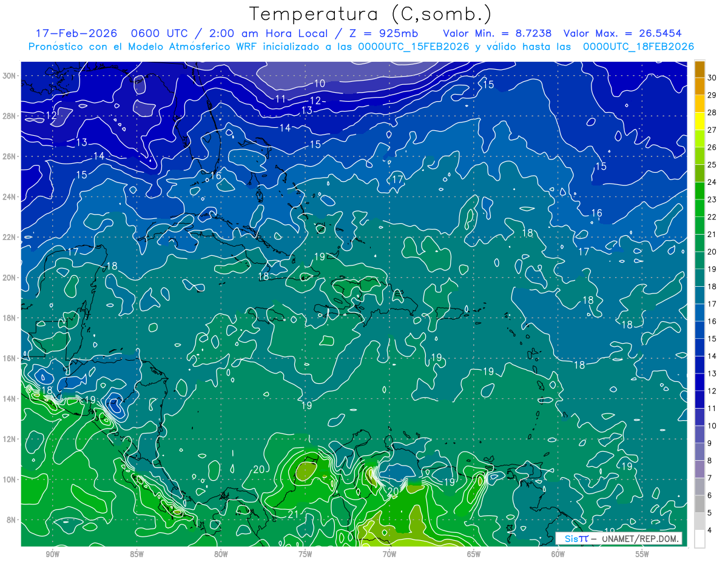Click the "60W" longitude axis label
This screenshot has height=562, width=728.
click(558, 554)
